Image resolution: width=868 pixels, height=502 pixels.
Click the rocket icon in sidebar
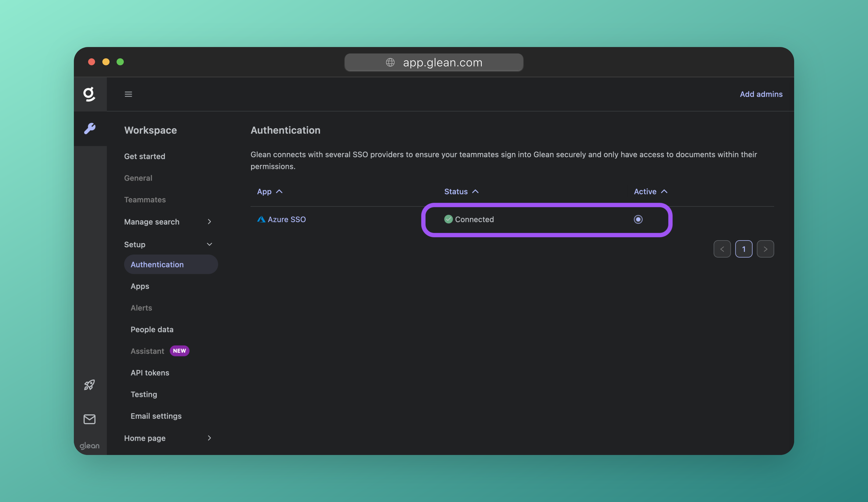coord(89,385)
